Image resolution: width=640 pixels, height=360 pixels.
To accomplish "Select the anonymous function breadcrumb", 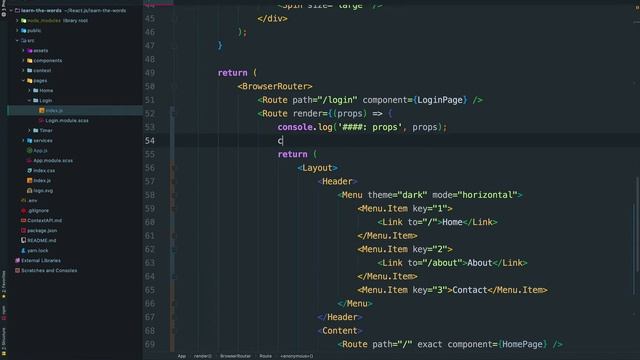I will (x=296, y=356).
